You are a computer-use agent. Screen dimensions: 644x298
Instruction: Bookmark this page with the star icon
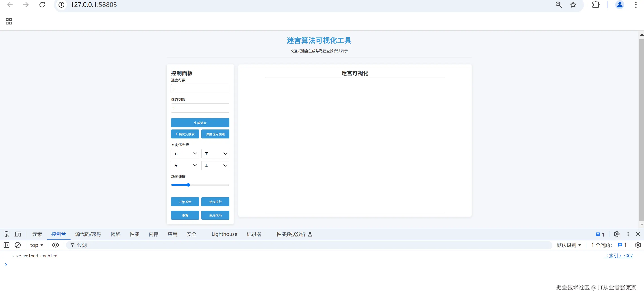573,5
